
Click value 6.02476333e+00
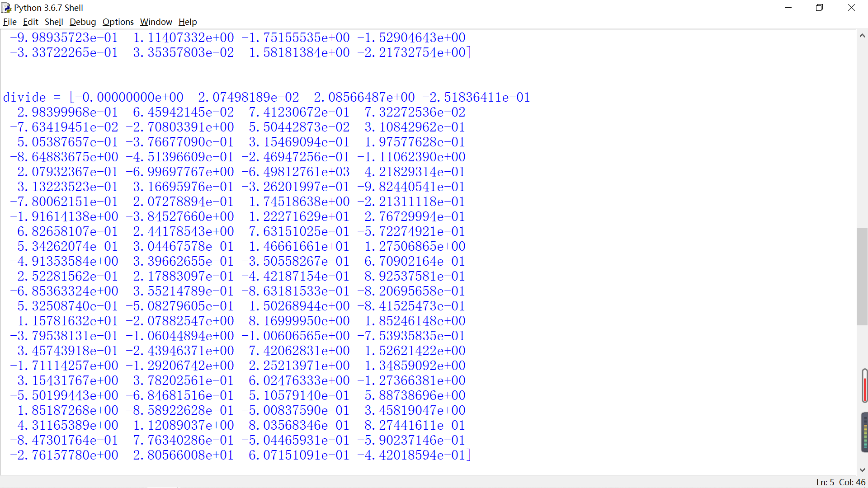coord(299,380)
